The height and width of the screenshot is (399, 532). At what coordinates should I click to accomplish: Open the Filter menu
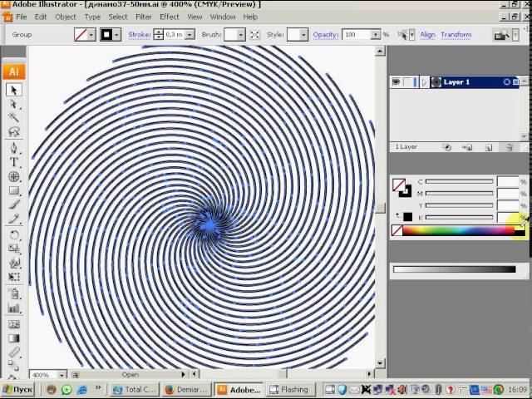pyautogui.click(x=144, y=17)
